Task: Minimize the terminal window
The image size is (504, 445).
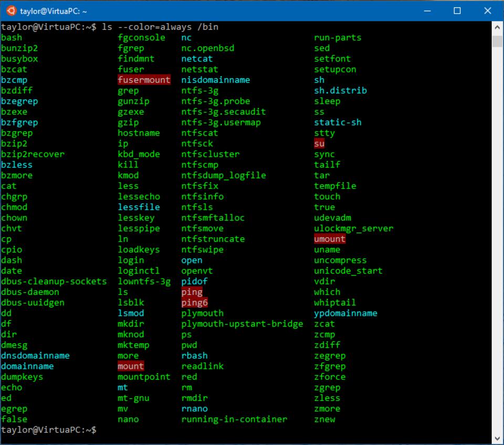Action: tap(427, 10)
